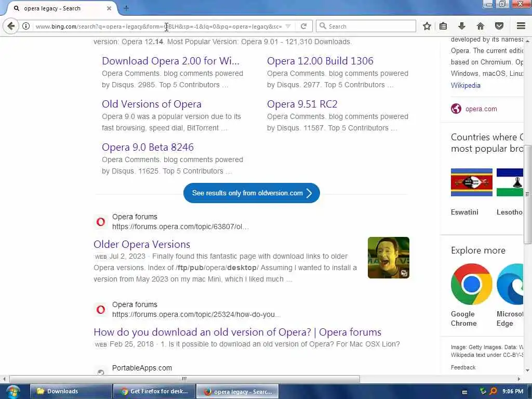This screenshot has height=399, width=532.
Task: Open 'Older Opera Versions' result
Action: [x=142, y=244]
